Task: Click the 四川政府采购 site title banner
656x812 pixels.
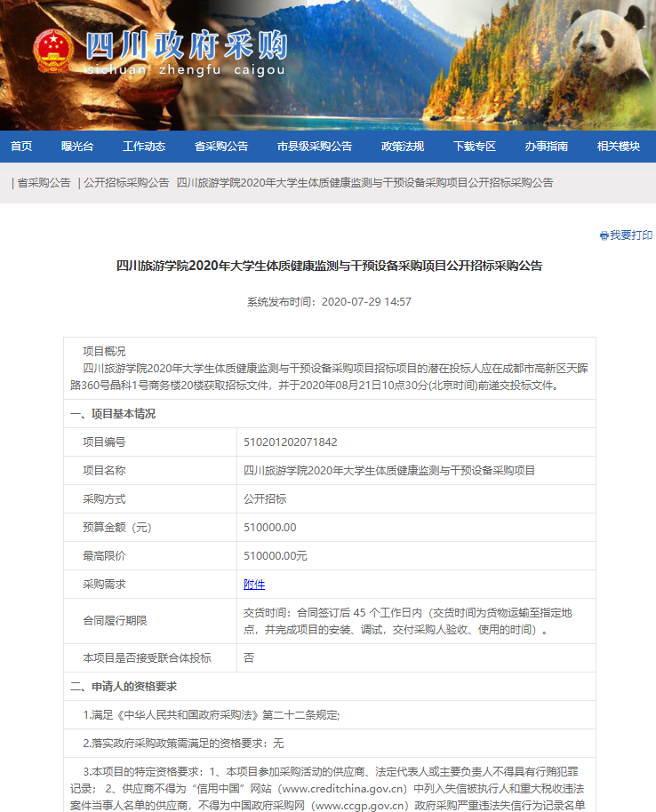Action: [187, 52]
